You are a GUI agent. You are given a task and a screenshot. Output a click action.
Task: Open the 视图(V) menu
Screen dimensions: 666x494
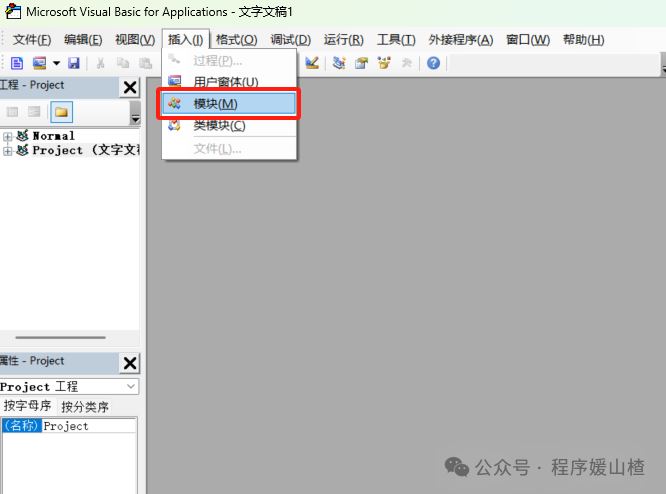pos(135,40)
